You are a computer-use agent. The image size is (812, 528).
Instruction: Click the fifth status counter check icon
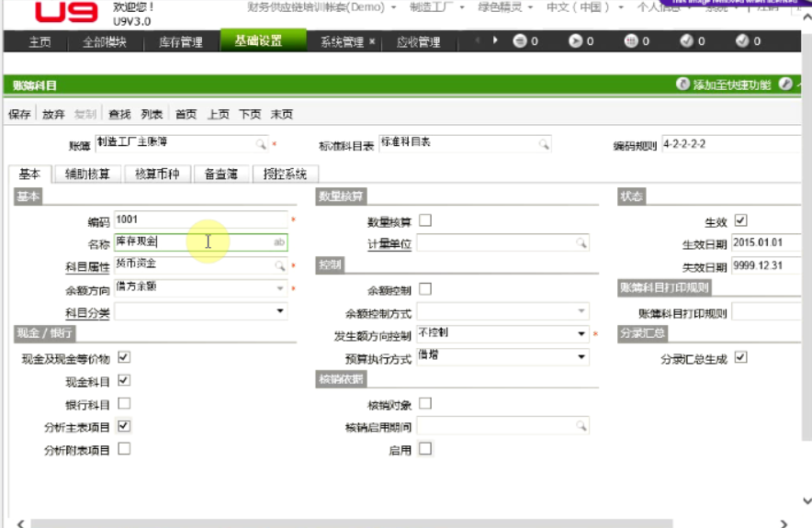[742, 40]
